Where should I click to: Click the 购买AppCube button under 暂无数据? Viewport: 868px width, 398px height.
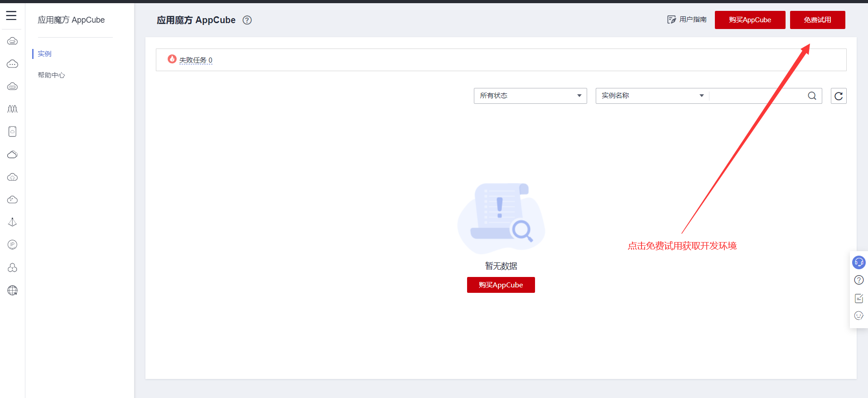pos(501,285)
